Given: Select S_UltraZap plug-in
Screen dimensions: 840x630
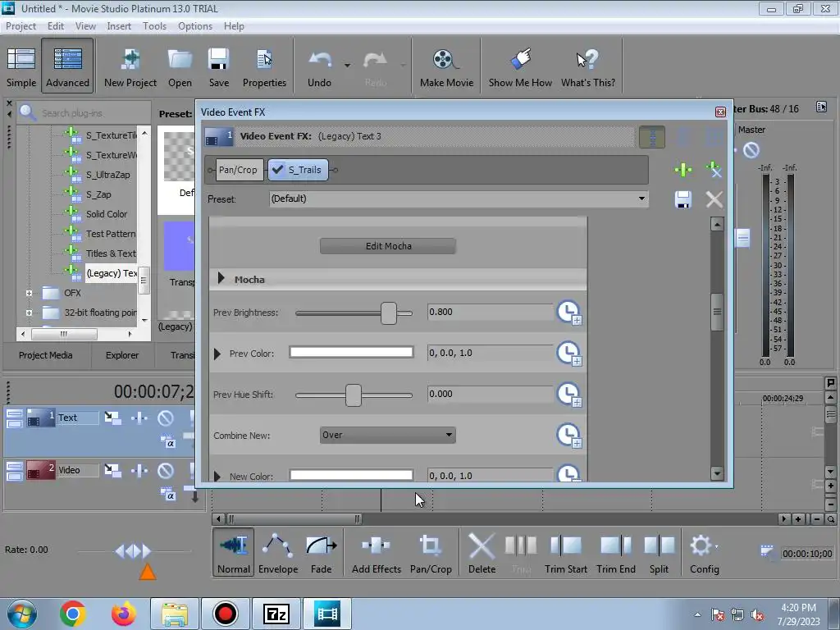Looking at the screenshot, I should [x=108, y=175].
